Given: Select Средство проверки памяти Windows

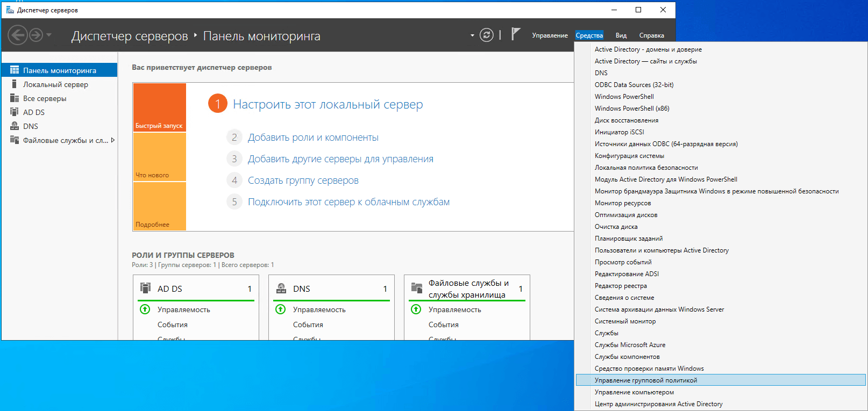Looking at the screenshot, I should (x=721, y=369).
